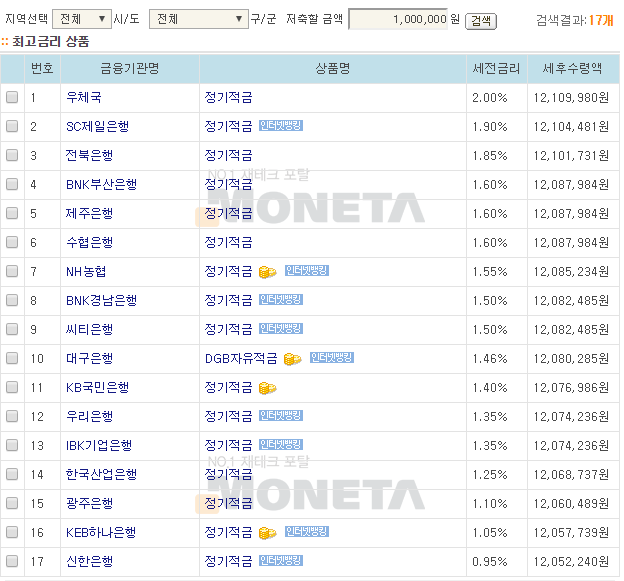Open the 전북은행 link

[90, 155]
